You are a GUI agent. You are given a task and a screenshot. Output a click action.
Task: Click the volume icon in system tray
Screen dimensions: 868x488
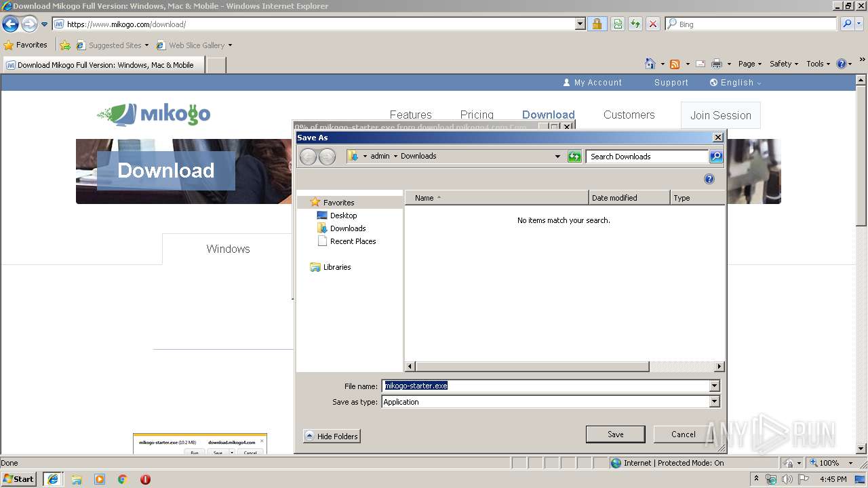point(787,479)
